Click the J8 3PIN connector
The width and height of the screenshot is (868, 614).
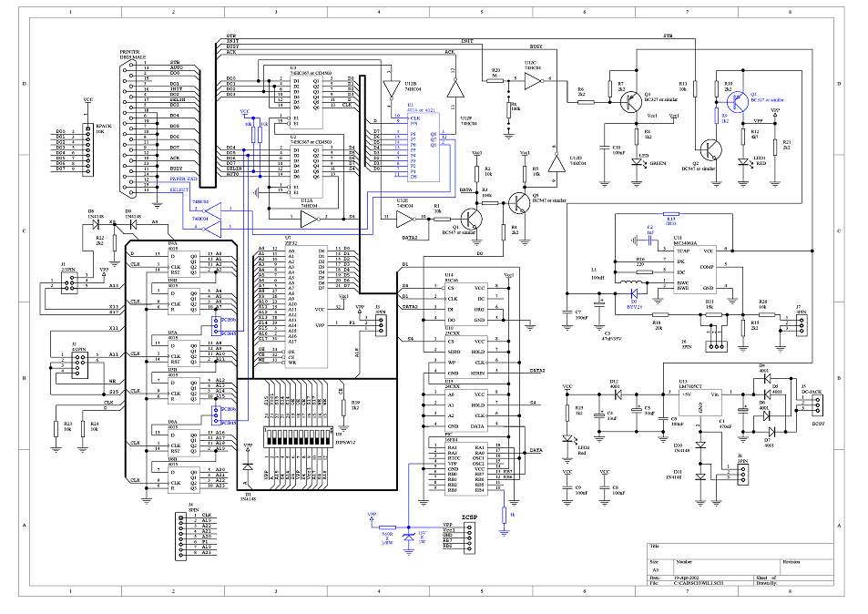coord(744,474)
